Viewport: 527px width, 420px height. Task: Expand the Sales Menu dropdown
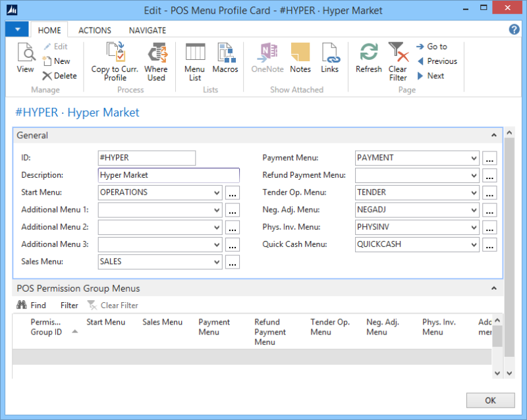(217, 262)
